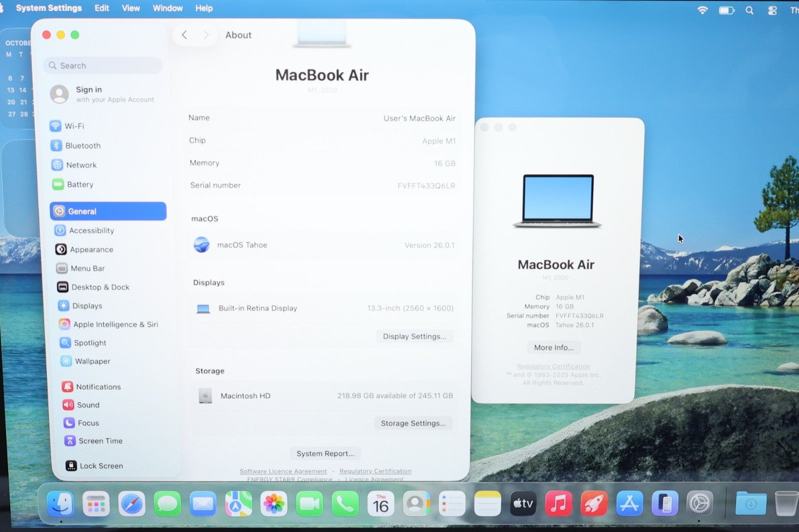Open Lock Screen settings
The image size is (799, 532).
101,466
